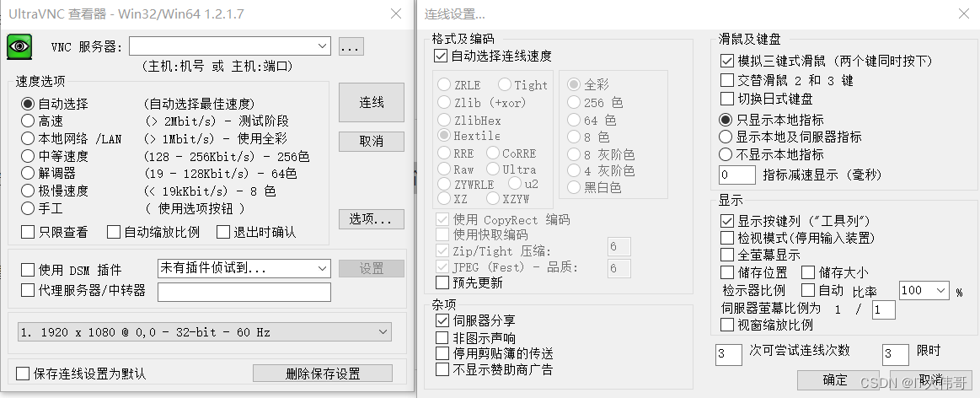This screenshot has height=398, width=980.
Task: Select the 手工 manual speed option
Action: (28, 207)
